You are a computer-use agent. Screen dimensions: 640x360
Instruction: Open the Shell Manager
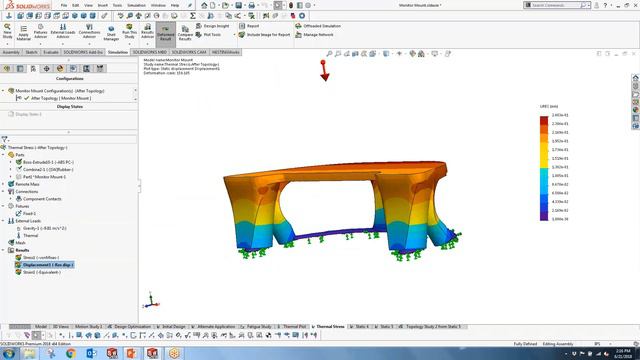coord(111,33)
